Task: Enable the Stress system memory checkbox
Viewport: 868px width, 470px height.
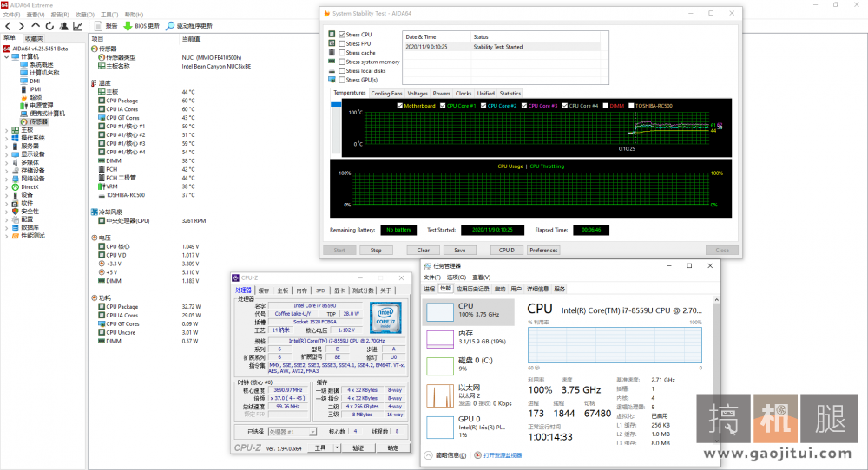Action: (x=342, y=62)
